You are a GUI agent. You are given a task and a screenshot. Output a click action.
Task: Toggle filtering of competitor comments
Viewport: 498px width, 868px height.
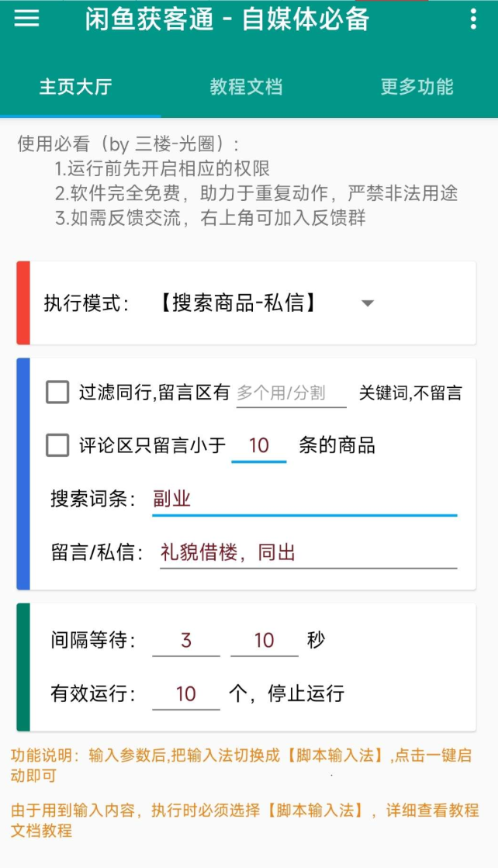[57, 393]
